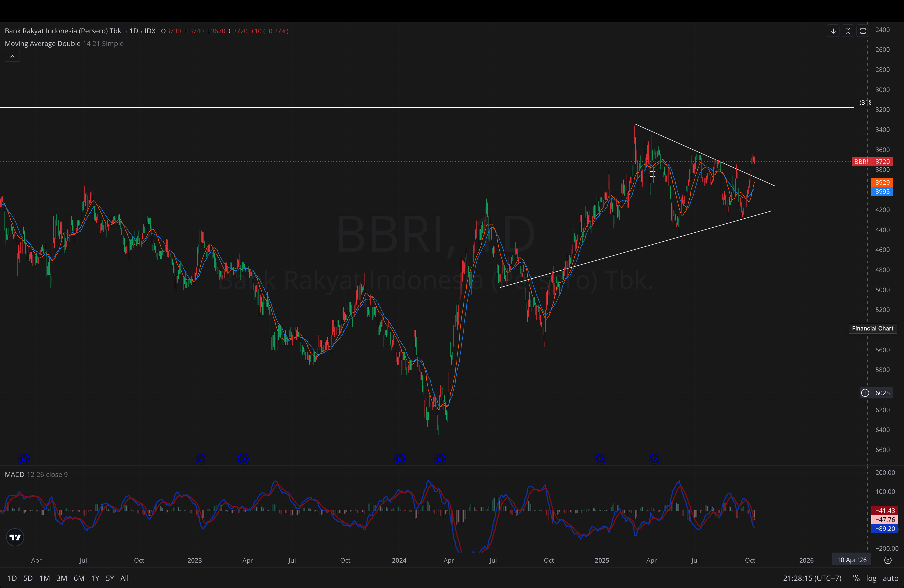Toggle auto scale mode
The width and height of the screenshot is (904, 588).
point(890,578)
